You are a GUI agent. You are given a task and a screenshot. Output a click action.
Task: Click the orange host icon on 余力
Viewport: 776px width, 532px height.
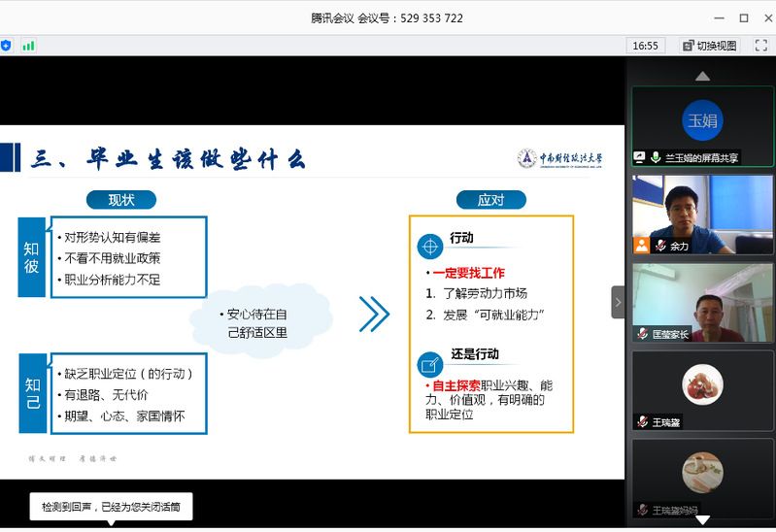click(x=641, y=246)
